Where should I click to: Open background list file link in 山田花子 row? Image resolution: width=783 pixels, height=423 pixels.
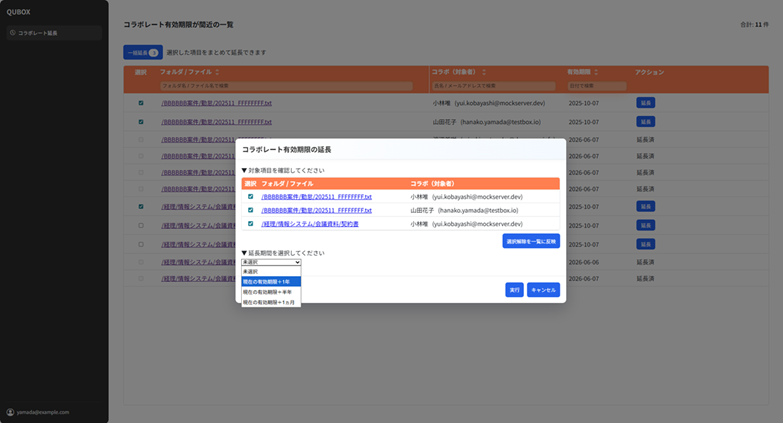(x=216, y=122)
